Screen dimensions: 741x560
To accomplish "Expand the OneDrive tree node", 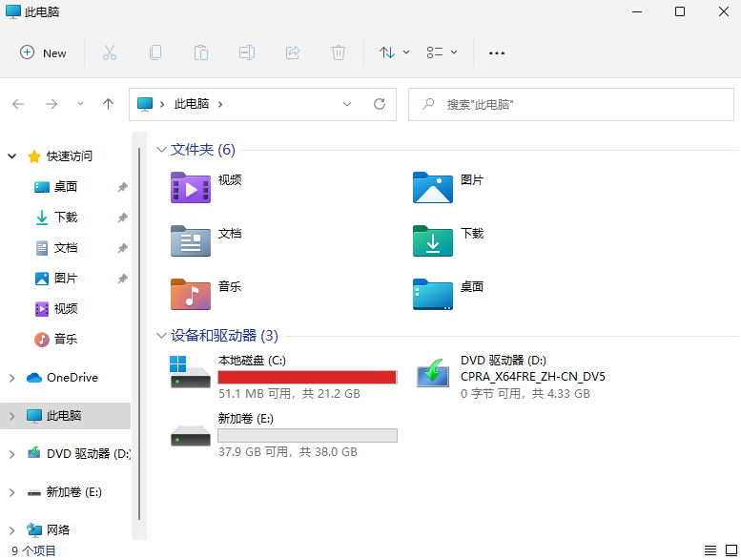I will (11, 378).
